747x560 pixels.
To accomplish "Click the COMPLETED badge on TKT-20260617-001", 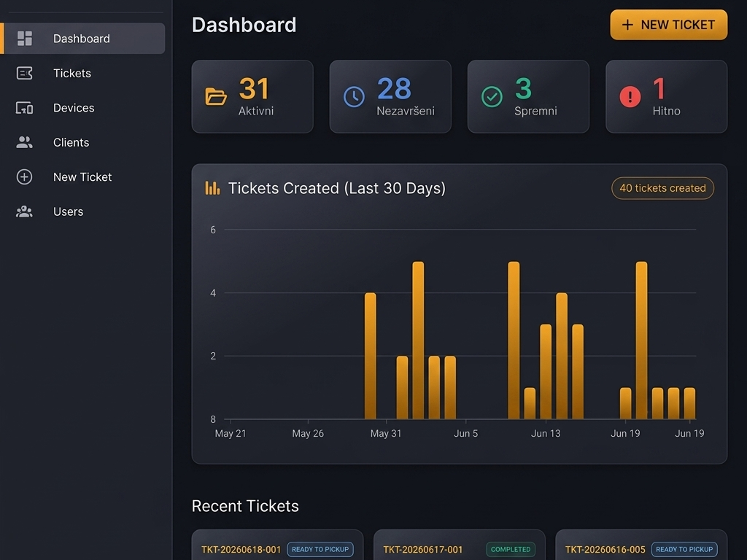I will (511, 550).
